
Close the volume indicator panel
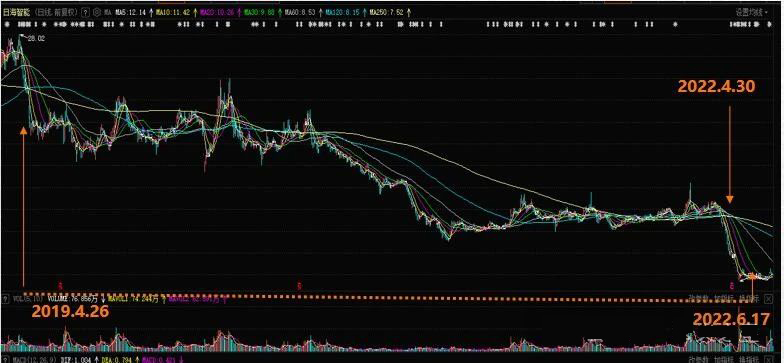[768, 299]
